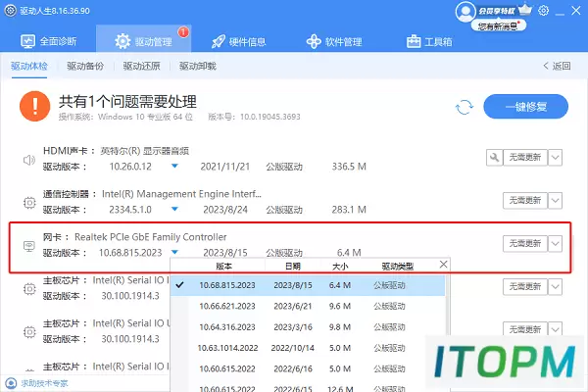Select driver version 10.63.1014.2022

[x=308, y=348]
